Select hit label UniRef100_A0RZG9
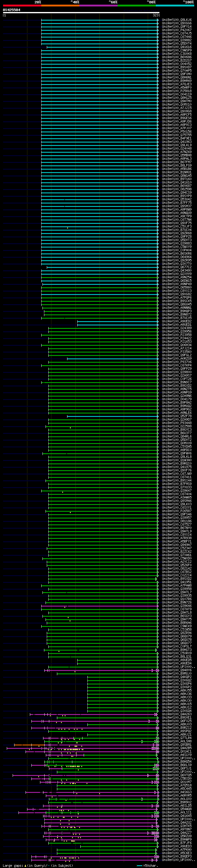The width and height of the screenshot is (197, 868). 177,358
